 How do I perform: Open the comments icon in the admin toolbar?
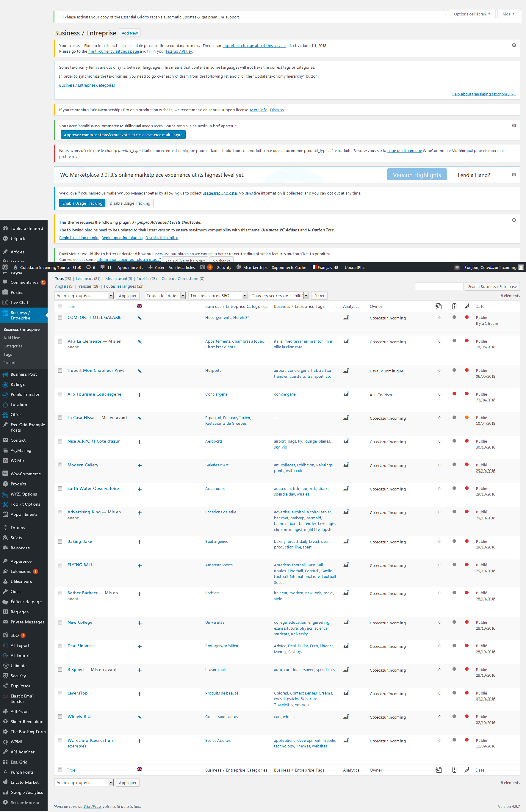tap(103, 267)
